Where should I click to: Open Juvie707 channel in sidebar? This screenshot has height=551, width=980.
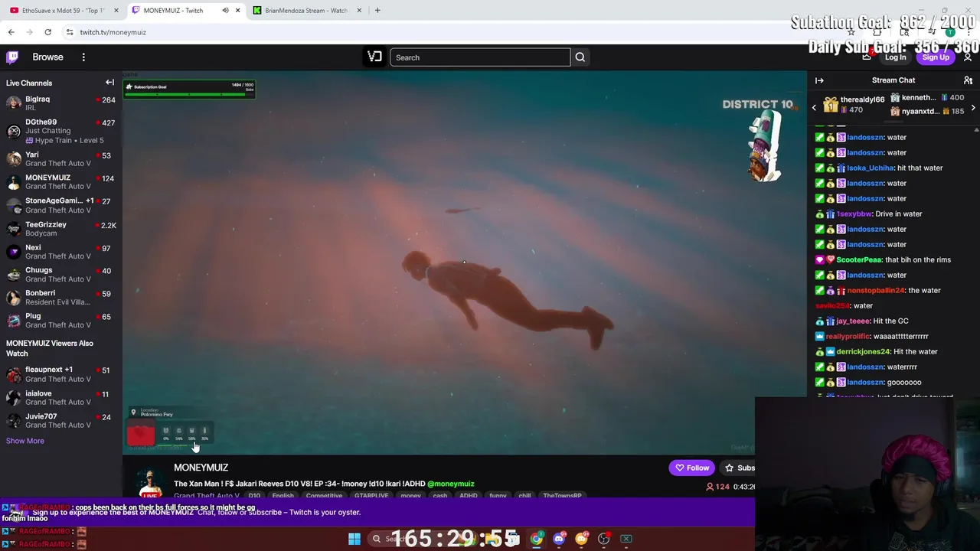(61, 420)
